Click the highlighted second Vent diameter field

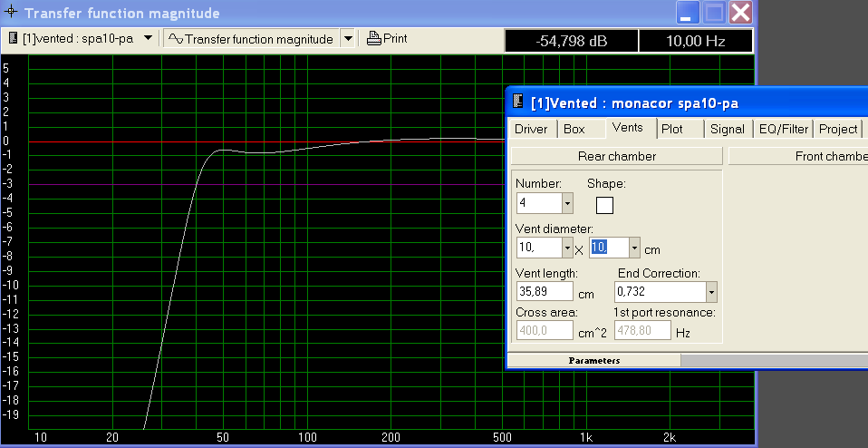609,248
